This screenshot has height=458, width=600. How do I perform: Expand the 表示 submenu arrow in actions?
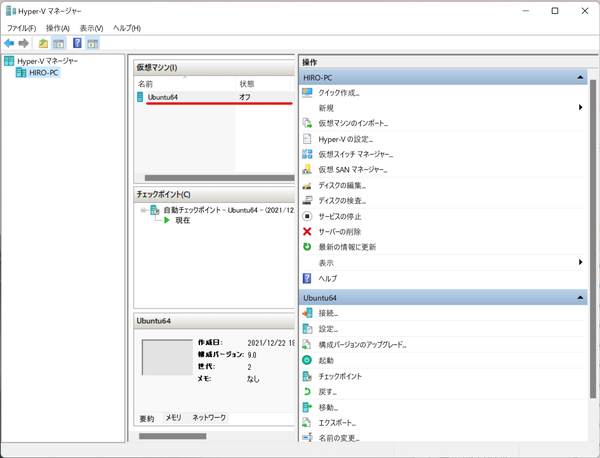[x=580, y=262]
